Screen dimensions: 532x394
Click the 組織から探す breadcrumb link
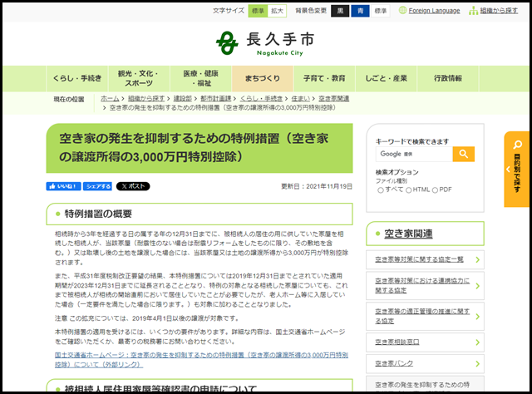pyautogui.click(x=146, y=98)
